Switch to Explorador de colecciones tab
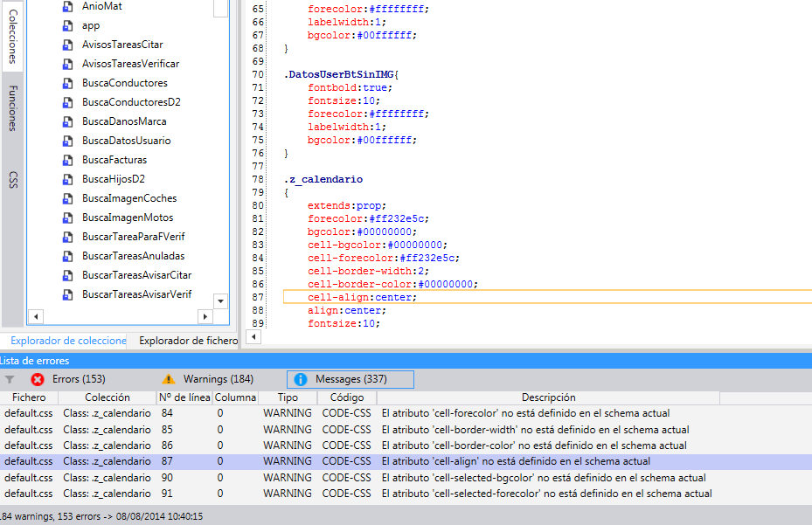This screenshot has width=812, height=525. click(68, 341)
